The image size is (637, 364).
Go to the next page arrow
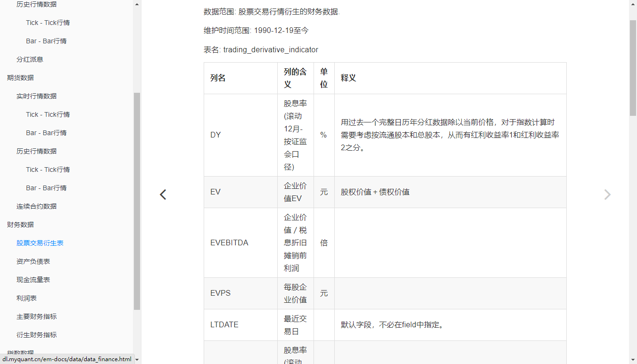pos(607,194)
